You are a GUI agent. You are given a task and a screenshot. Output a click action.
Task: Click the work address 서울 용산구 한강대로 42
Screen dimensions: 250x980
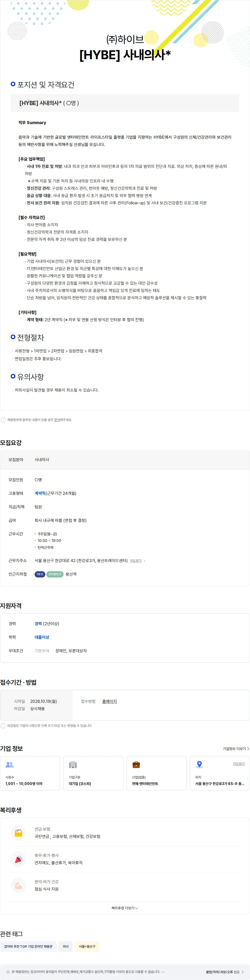pos(81,561)
